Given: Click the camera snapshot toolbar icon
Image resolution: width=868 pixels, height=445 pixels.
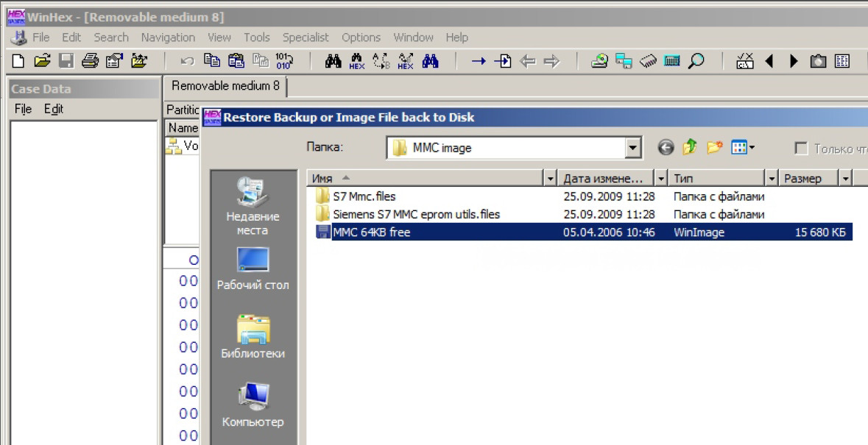Looking at the screenshot, I should click(818, 61).
